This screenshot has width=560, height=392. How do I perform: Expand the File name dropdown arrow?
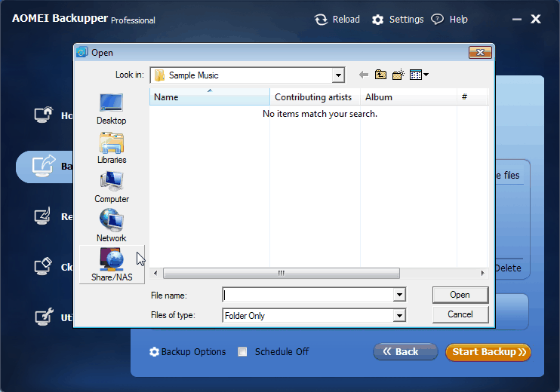pos(399,295)
